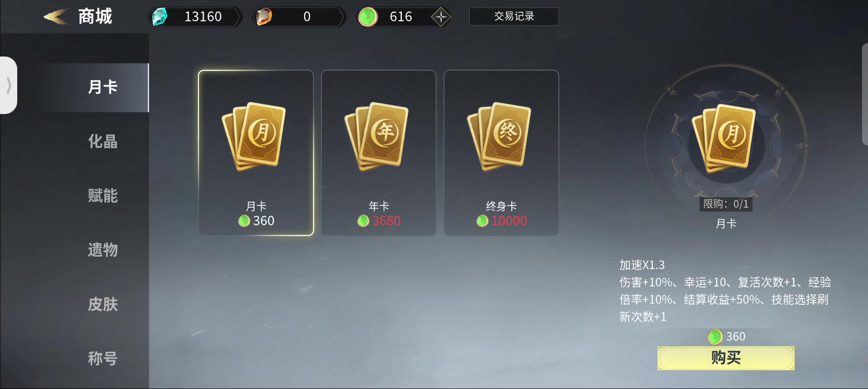Tap the blue crystal currency icon
Viewport: 868px width, 389px height.
159,17
